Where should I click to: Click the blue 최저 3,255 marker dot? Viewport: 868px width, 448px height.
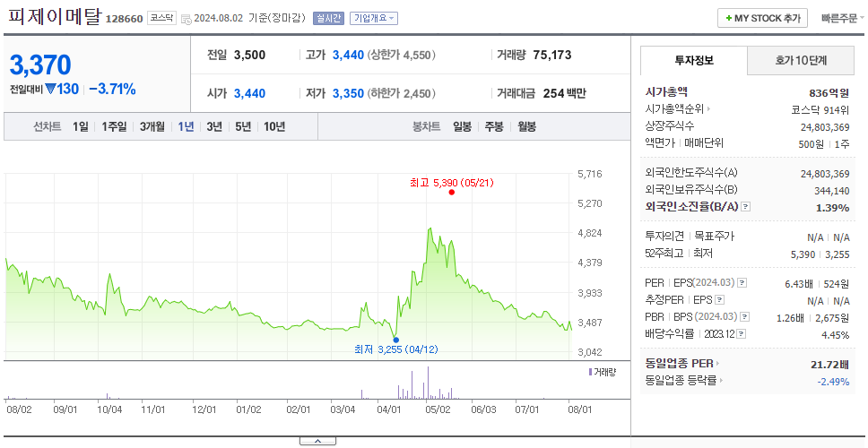point(395,340)
